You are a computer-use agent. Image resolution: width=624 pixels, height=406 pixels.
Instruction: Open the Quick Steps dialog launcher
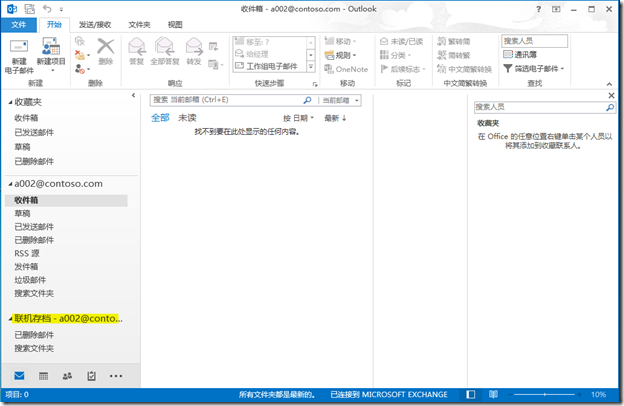coord(315,84)
